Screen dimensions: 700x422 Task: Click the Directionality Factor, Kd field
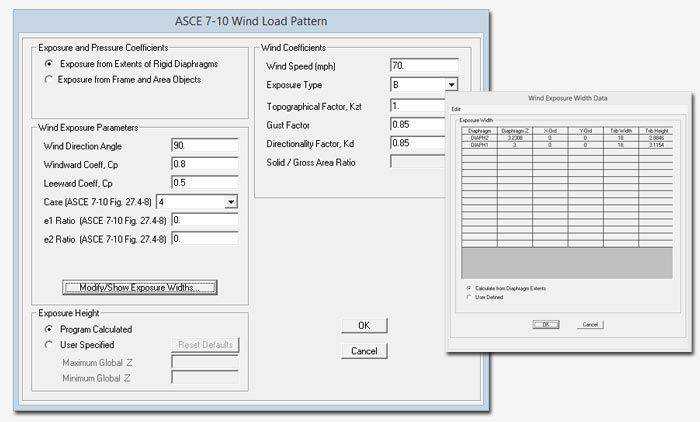click(x=418, y=143)
